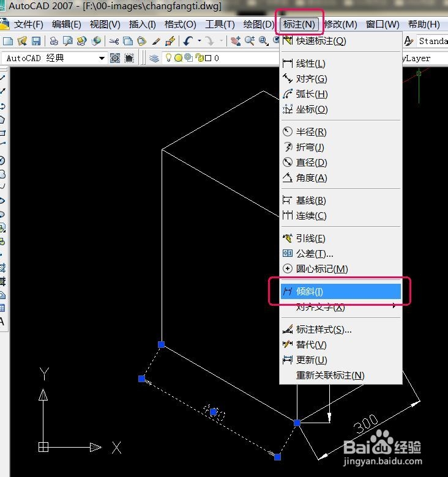Choose 倾斜(I) oblique option
The width and height of the screenshot is (448, 477).
pos(340,292)
